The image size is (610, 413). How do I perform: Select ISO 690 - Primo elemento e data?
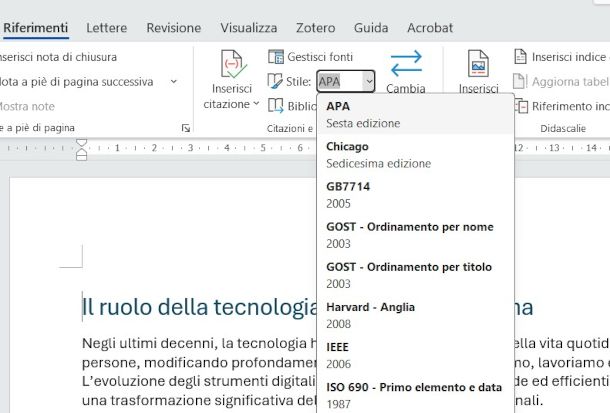pos(415,395)
